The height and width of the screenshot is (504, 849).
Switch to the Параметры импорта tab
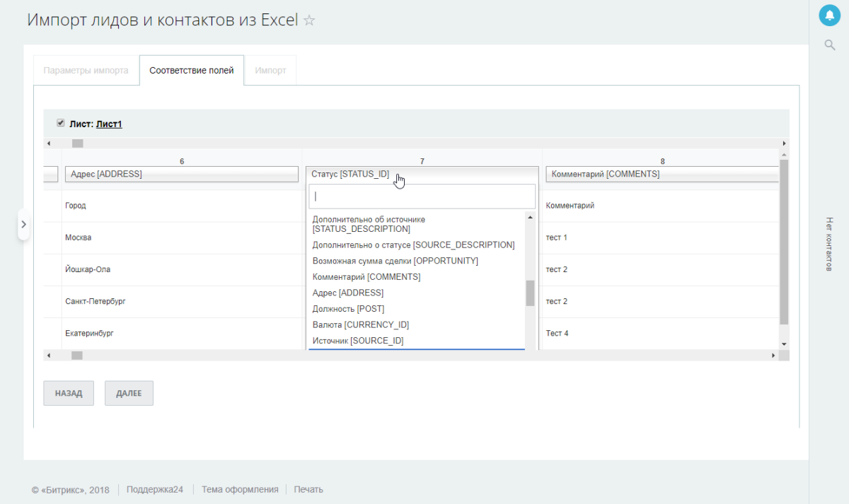[x=86, y=70]
